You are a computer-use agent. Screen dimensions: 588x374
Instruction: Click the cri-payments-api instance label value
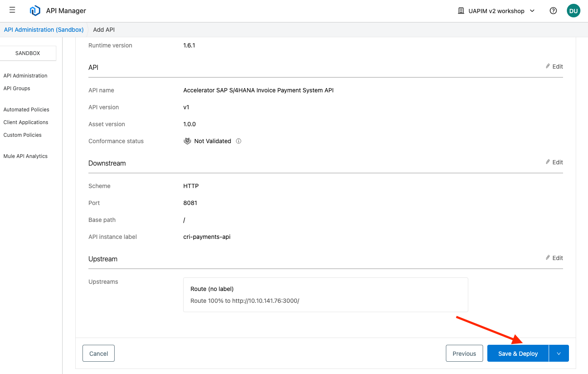207,237
